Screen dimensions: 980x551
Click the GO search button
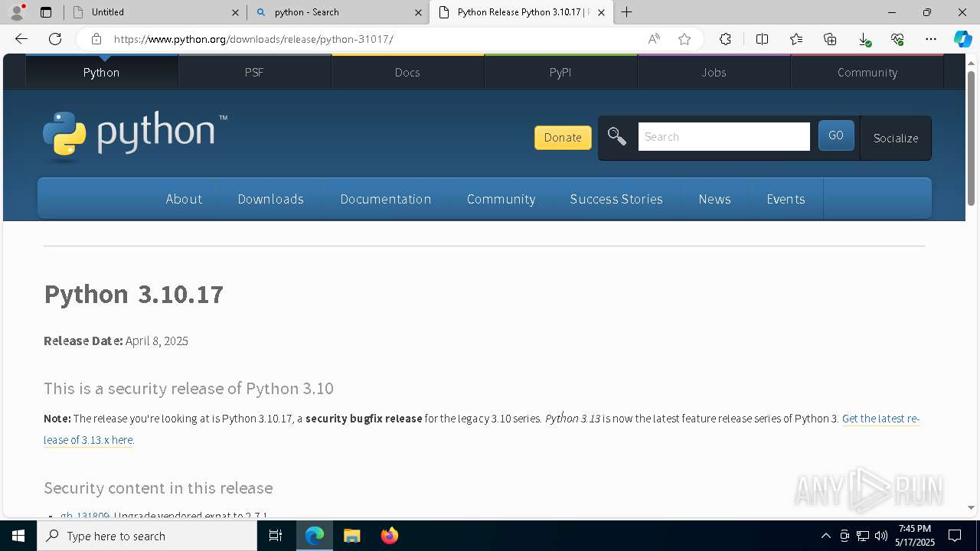point(836,135)
